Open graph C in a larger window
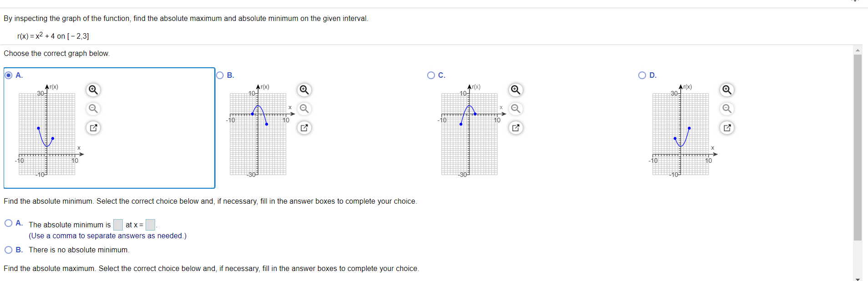The image size is (868, 281). click(515, 128)
